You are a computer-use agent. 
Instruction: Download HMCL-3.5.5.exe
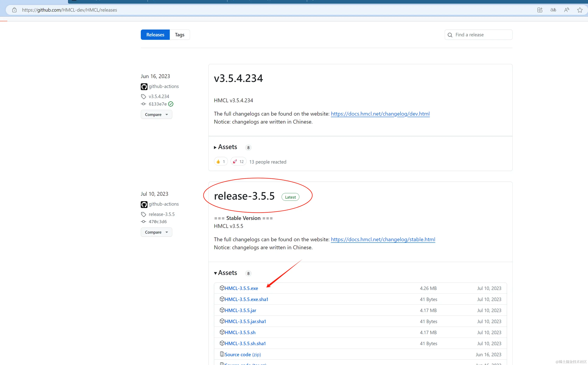click(241, 288)
